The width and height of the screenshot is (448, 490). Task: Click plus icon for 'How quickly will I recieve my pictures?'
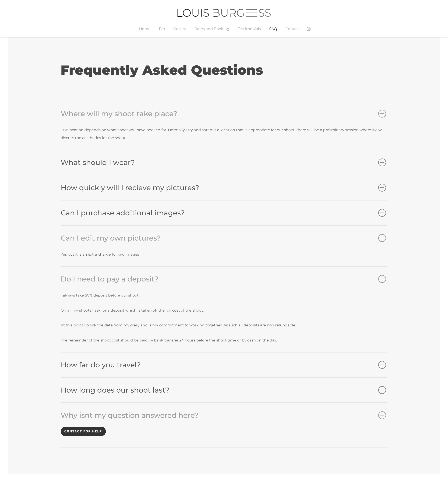[x=382, y=188]
